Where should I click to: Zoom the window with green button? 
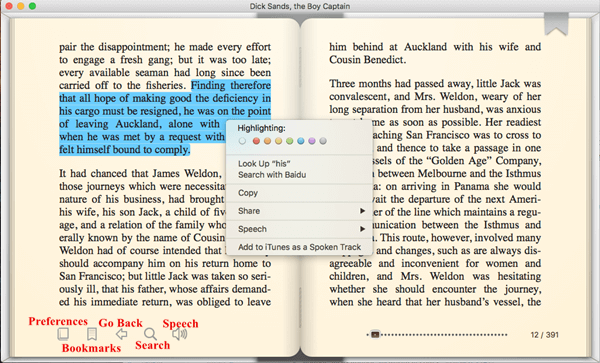tap(33, 6)
